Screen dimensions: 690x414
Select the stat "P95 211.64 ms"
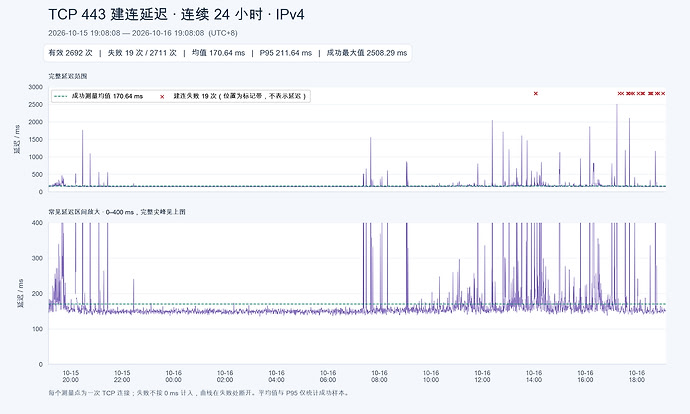(x=286, y=53)
